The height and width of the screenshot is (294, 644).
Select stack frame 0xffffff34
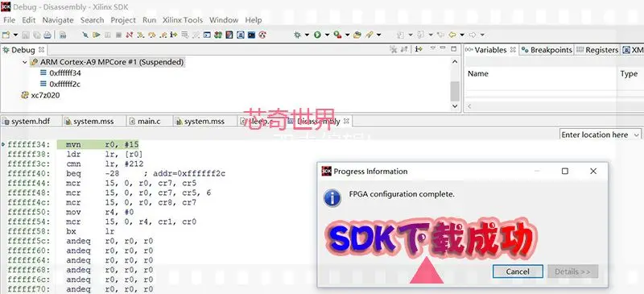pyautogui.click(x=65, y=72)
